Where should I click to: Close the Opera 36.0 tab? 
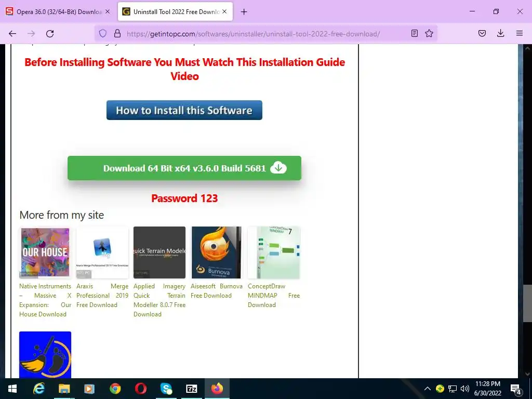pos(108,11)
